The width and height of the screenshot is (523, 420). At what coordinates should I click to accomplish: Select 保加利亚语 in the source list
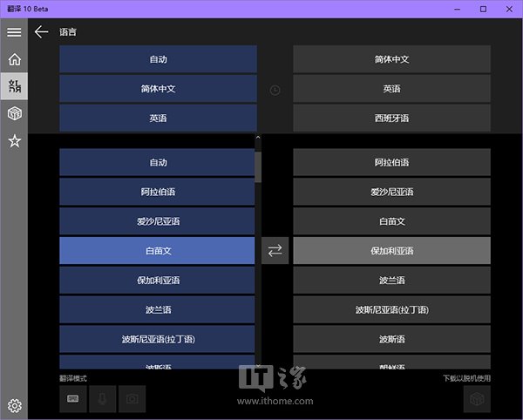click(x=157, y=280)
